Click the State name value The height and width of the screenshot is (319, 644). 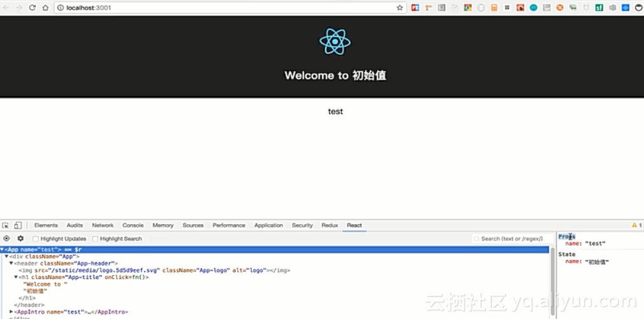click(597, 262)
